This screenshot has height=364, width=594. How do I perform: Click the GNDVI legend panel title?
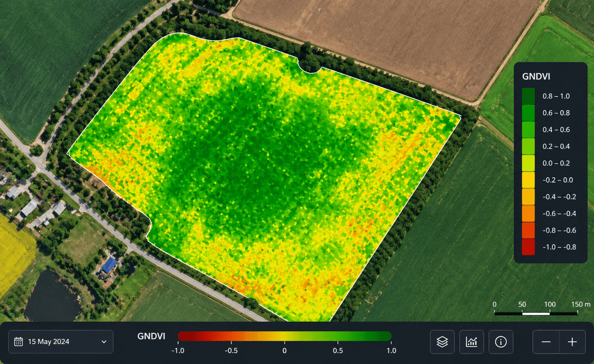536,77
